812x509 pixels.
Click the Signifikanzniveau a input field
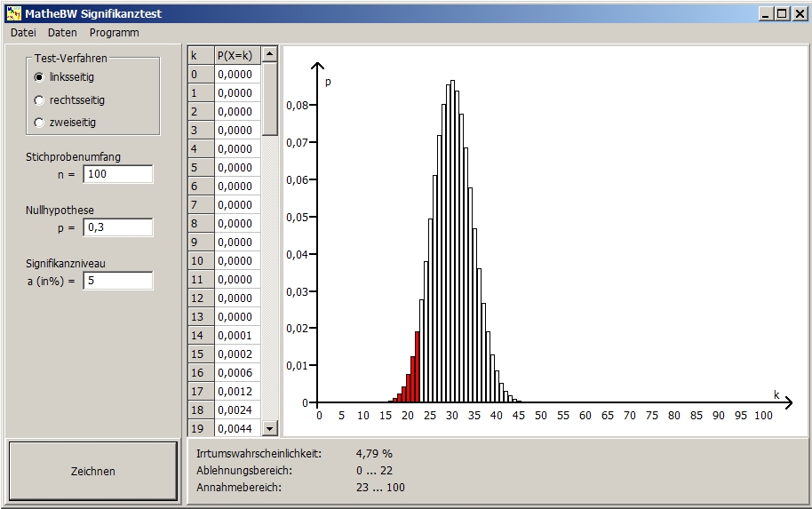pyautogui.click(x=118, y=281)
